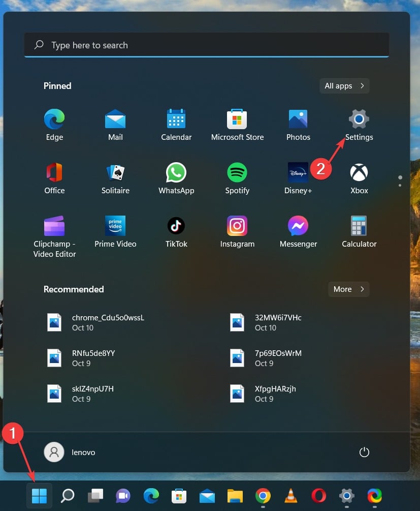Show all apps list
420x511 pixels.
344,86
